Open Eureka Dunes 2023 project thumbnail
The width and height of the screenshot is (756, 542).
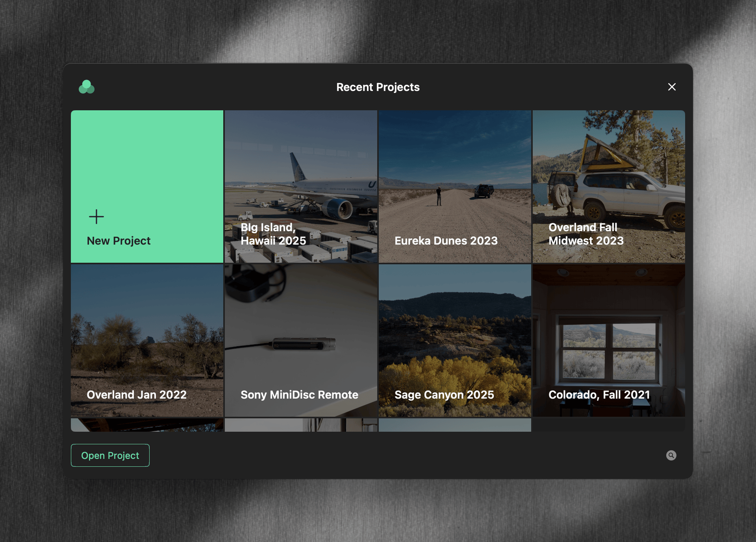(455, 186)
